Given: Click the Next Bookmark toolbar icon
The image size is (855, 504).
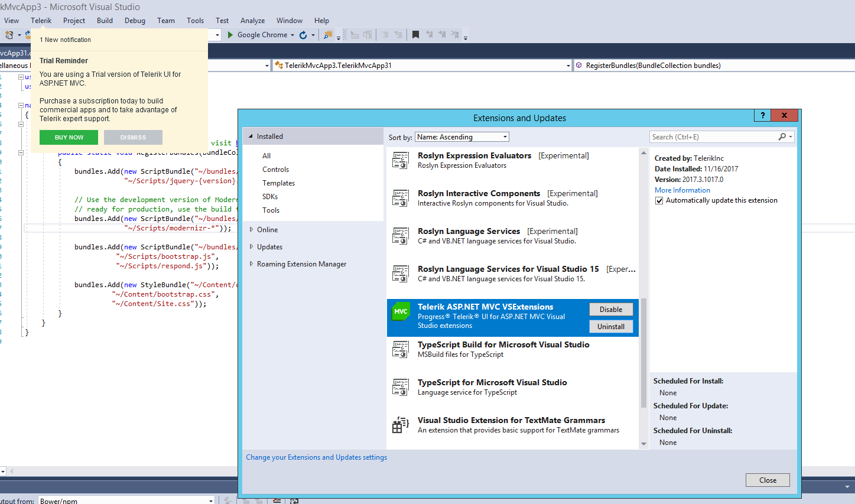Looking at the screenshot, I should pos(442,35).
